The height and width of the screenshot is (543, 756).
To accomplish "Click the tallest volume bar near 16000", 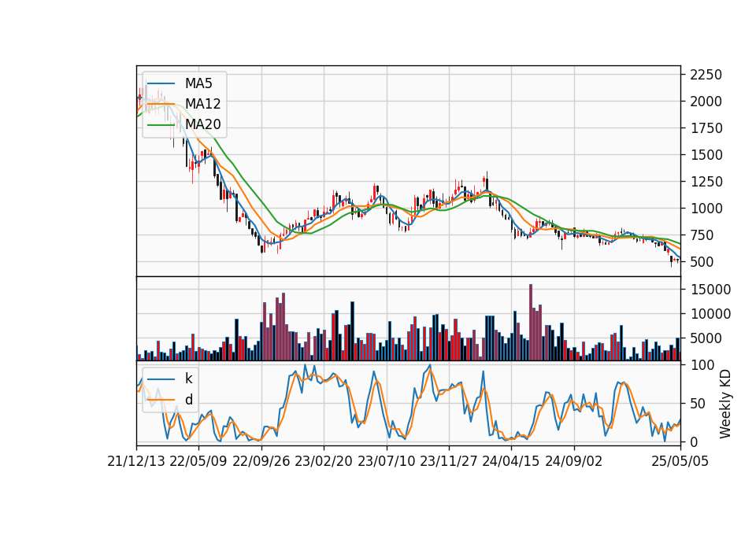I will tap(531, 323).
